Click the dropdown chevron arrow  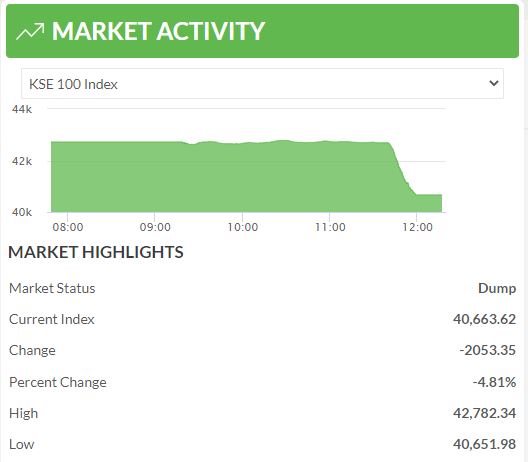494,83
